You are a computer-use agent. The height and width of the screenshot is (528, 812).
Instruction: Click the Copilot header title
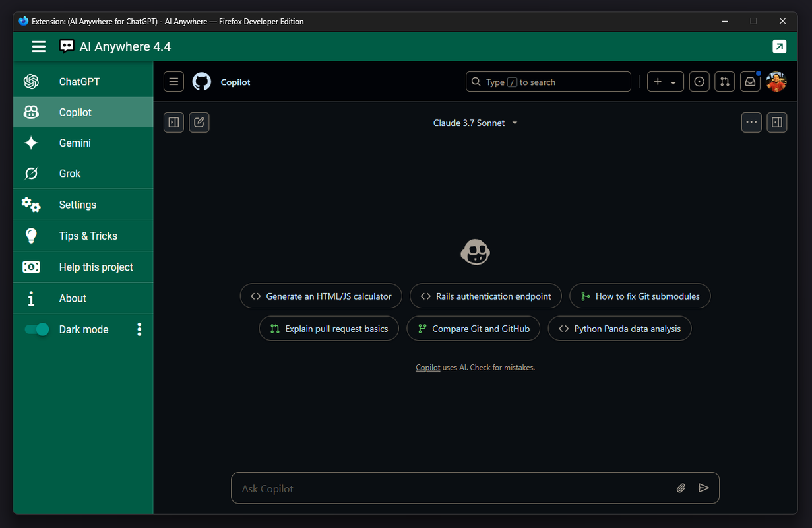coord(235,82)
